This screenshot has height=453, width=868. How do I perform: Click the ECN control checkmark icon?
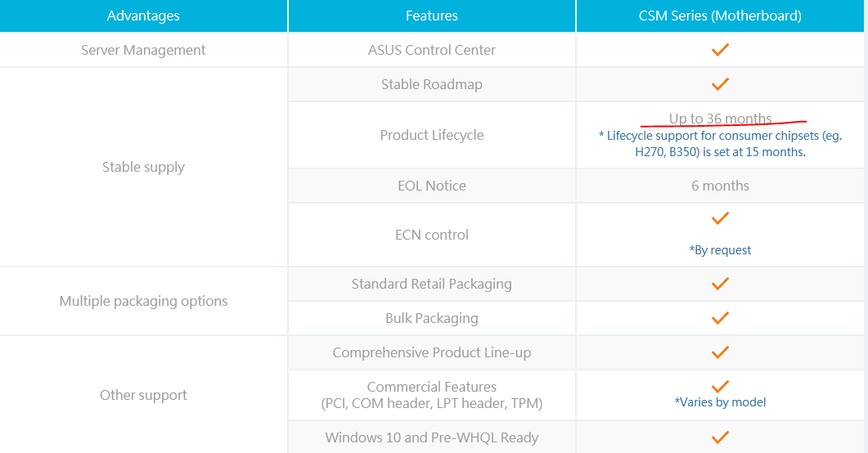(720, 218)
